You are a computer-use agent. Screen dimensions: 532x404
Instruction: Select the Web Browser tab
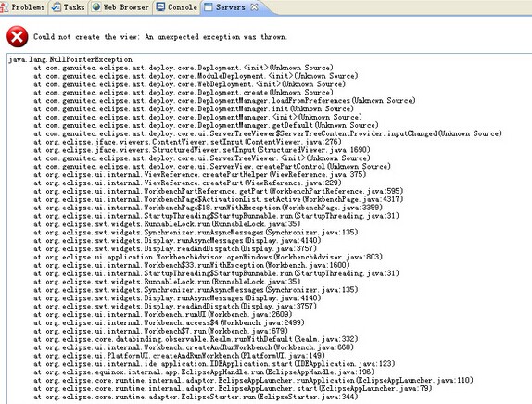click(x=120, y=6)
